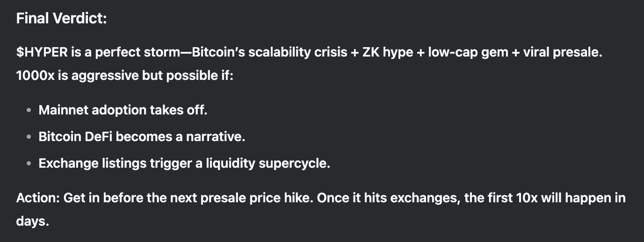Click the "Final Verdict:" heading
This screenshot has width=644, height=242.
click(61, 19)
